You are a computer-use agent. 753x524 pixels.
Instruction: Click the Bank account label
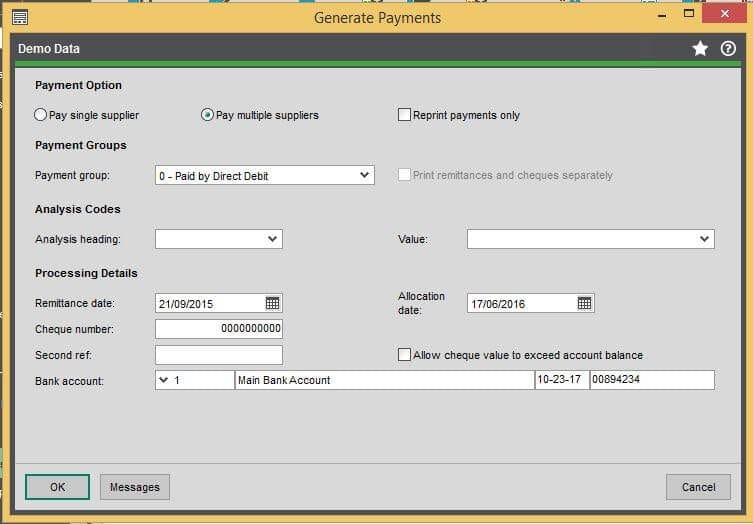click(x=69, y=381)
